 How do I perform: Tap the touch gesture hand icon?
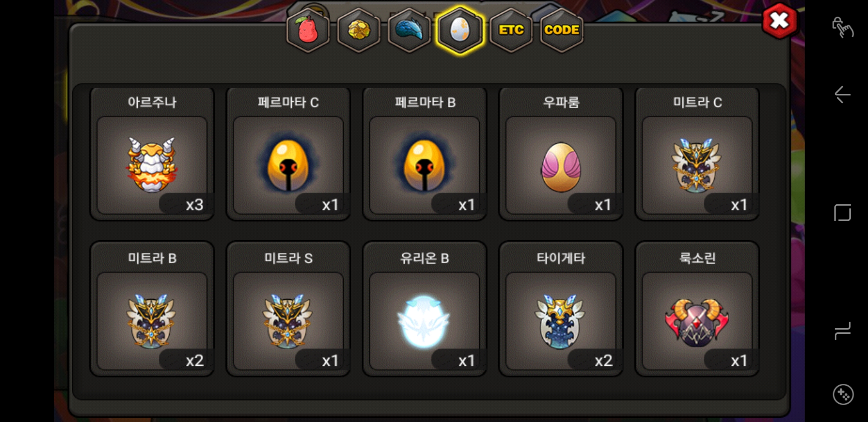pos(843,27)
